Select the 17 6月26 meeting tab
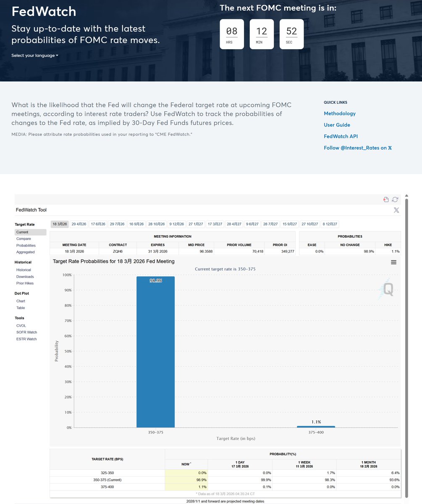Viewport: 422px width, 504px height. [98, 224]
